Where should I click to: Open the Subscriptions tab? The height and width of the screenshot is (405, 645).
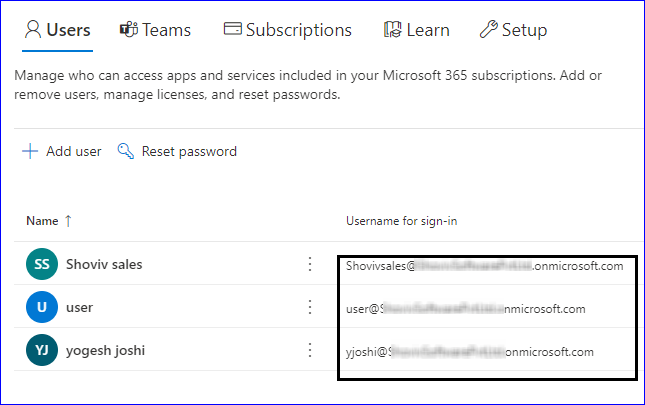coord(288,30)
